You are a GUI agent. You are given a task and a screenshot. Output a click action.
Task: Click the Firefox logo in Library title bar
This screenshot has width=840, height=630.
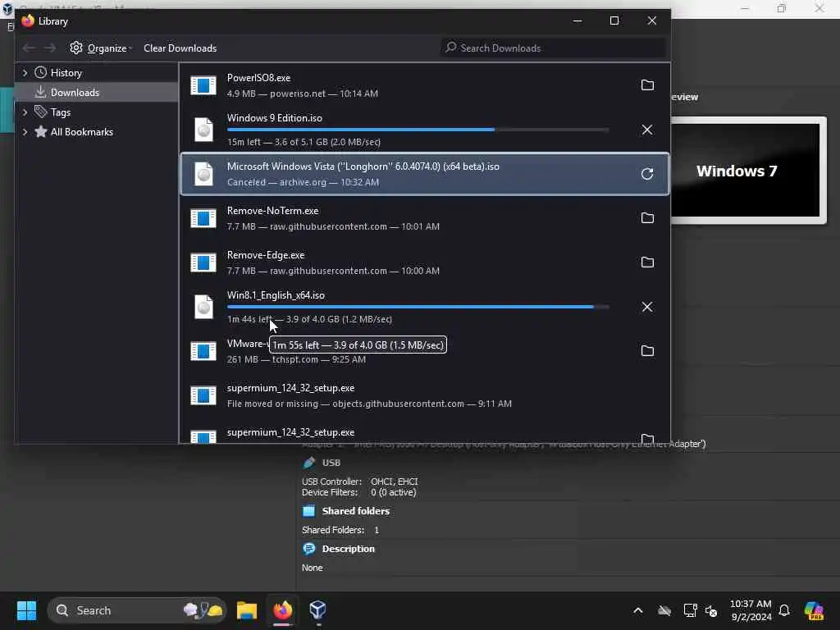(x=28, y=21)
